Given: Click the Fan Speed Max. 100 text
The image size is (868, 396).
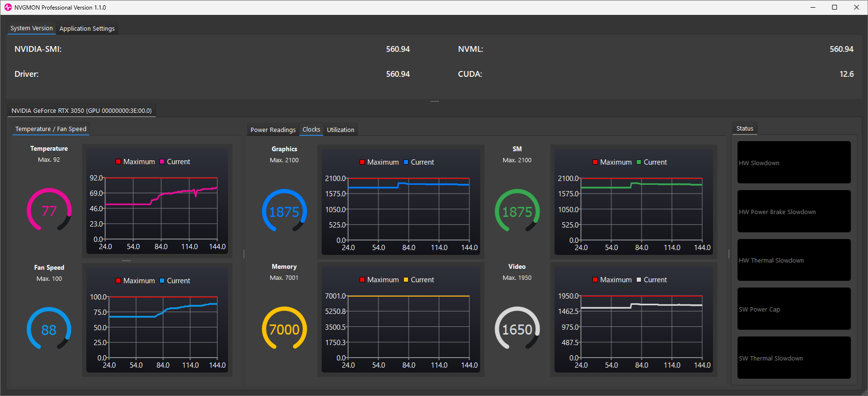Looking at the screenshot, I should pyautogui.click(x=49, y=279).
